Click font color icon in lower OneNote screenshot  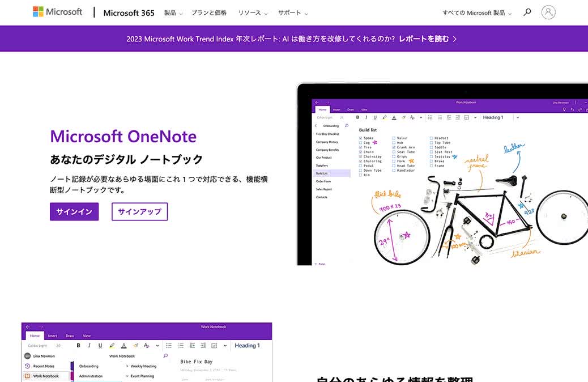click(x=123, y=345)
